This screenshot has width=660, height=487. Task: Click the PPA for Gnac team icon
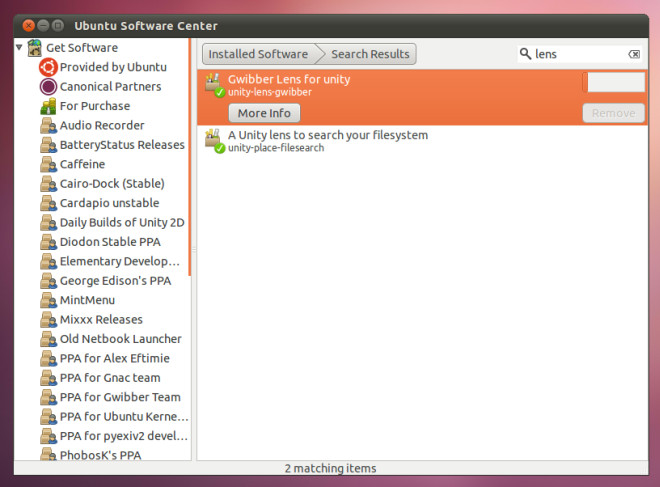click(48, 378)
